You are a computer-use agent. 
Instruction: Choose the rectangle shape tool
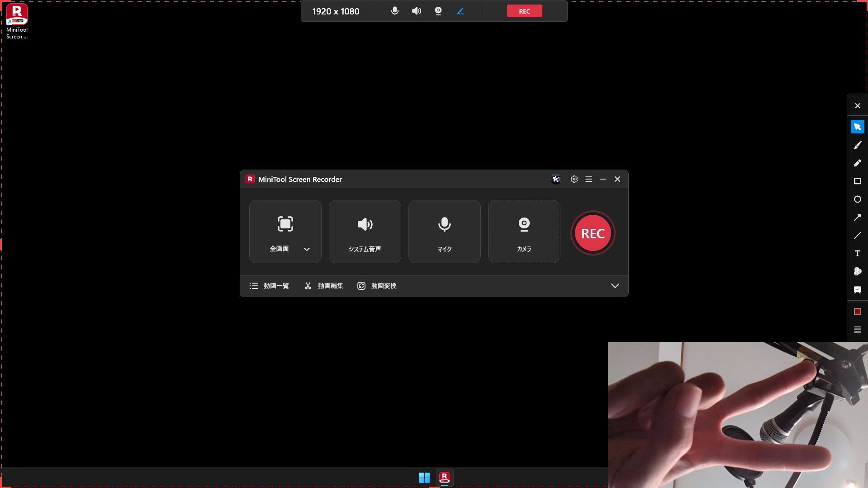857,181
